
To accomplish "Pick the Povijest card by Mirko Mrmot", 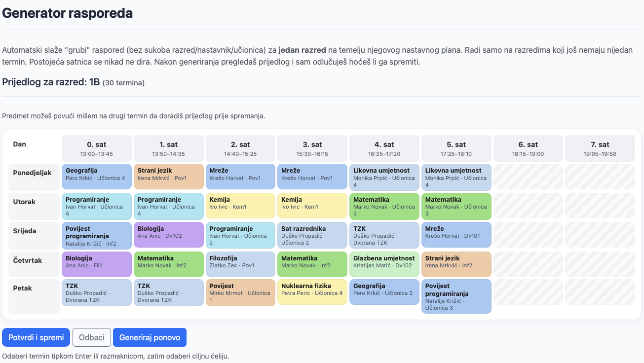I will point(241,293).
